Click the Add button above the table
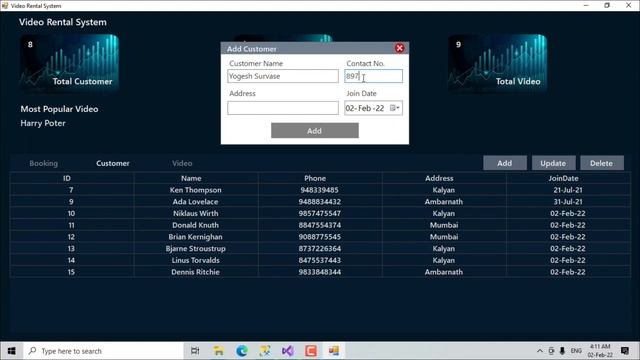This screenshot has width=640, height=360. tap(505, 163)
